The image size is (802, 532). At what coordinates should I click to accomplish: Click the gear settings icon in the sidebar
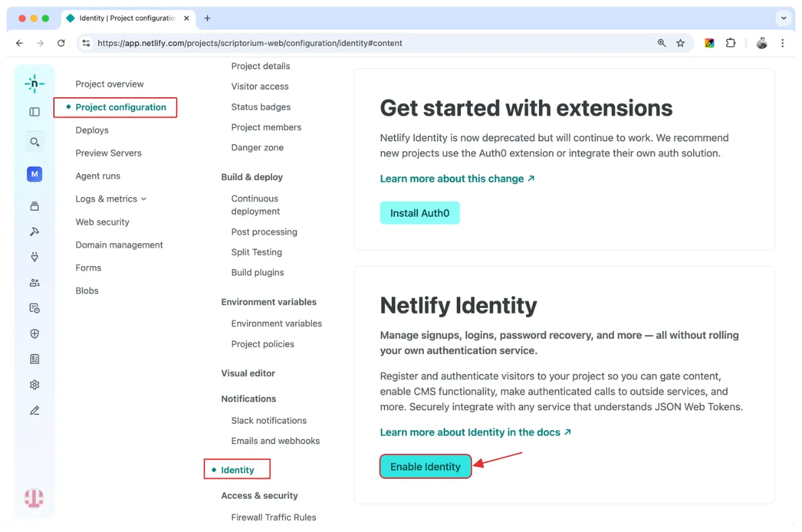coord(35,385)
